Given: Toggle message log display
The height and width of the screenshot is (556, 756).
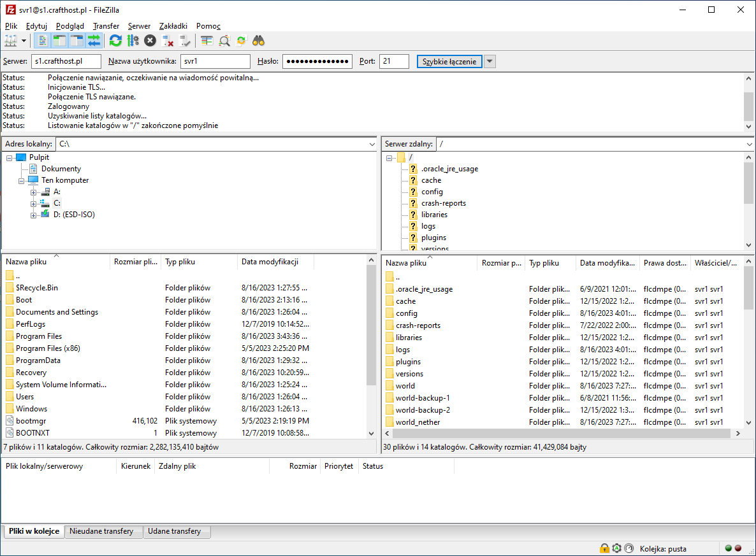Looking at the screenshot, I should 43,41.
